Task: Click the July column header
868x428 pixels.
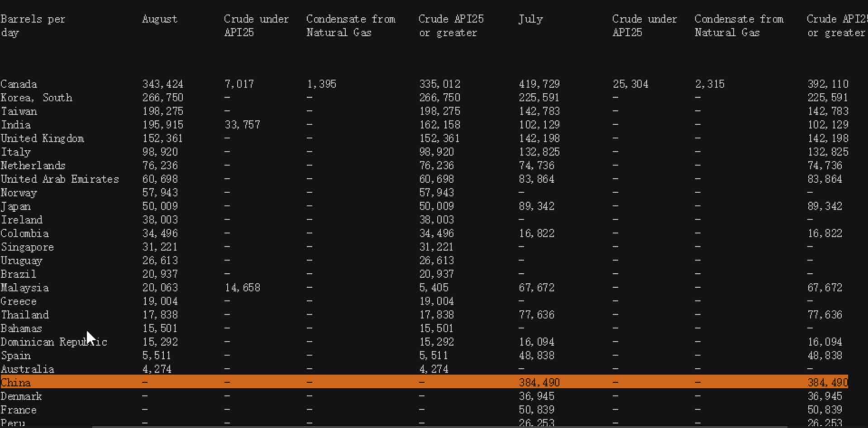Action: pyautogui.click(x=530, y=19)
